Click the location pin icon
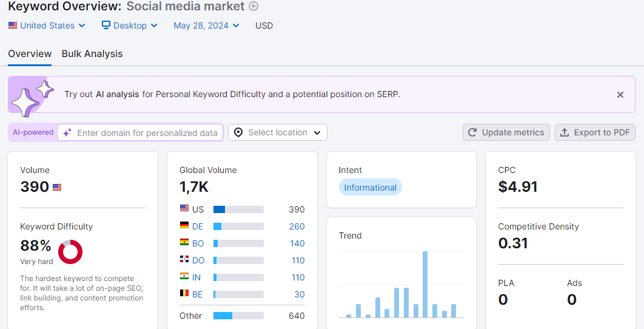 (x=238, y=132)
